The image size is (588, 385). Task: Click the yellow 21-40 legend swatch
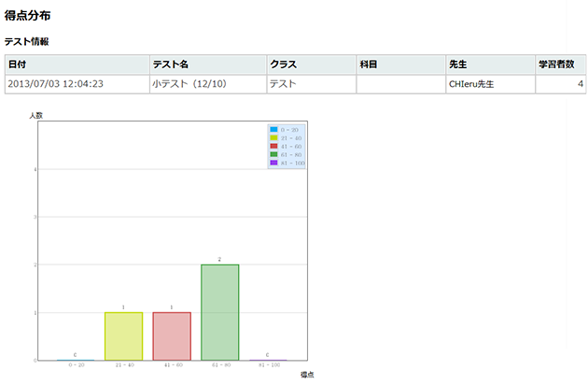273,137
